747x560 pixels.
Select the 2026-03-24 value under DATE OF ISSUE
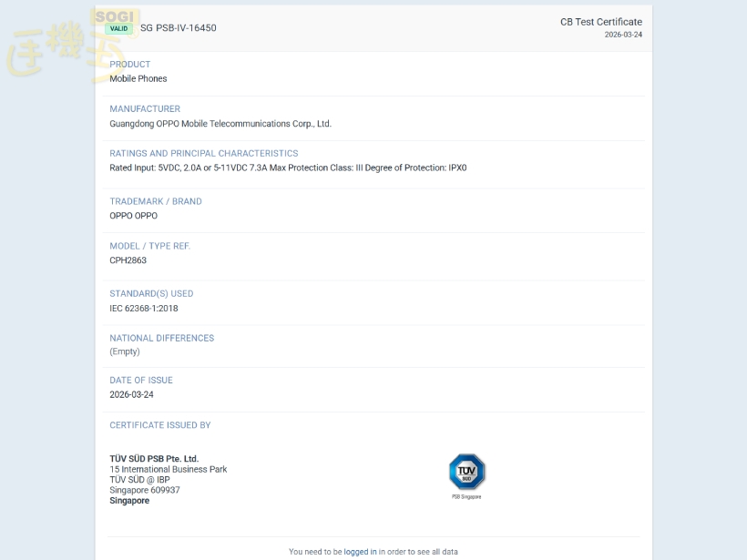(131, 395)
